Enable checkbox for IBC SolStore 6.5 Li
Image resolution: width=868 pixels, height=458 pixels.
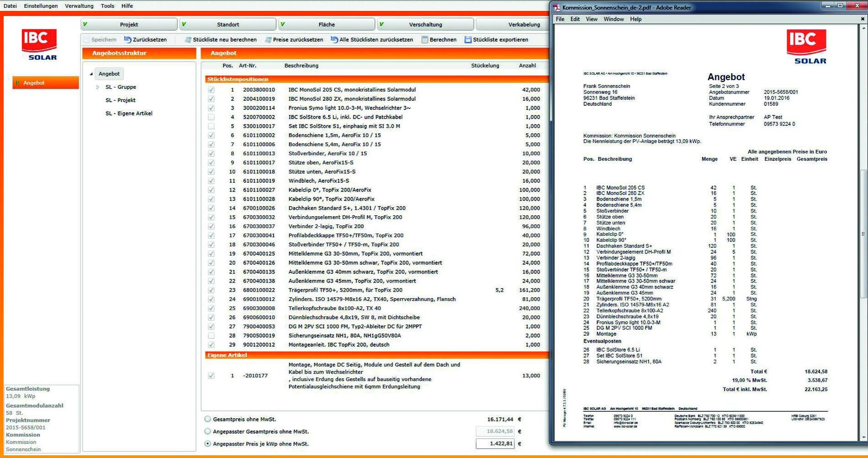pyautogui.click(x=211, y=117)
